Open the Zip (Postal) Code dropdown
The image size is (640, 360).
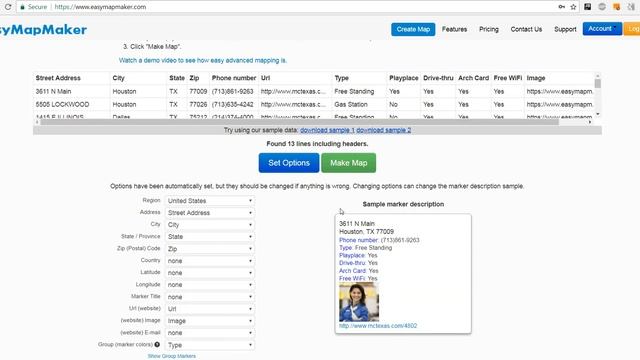pos(210,249)
